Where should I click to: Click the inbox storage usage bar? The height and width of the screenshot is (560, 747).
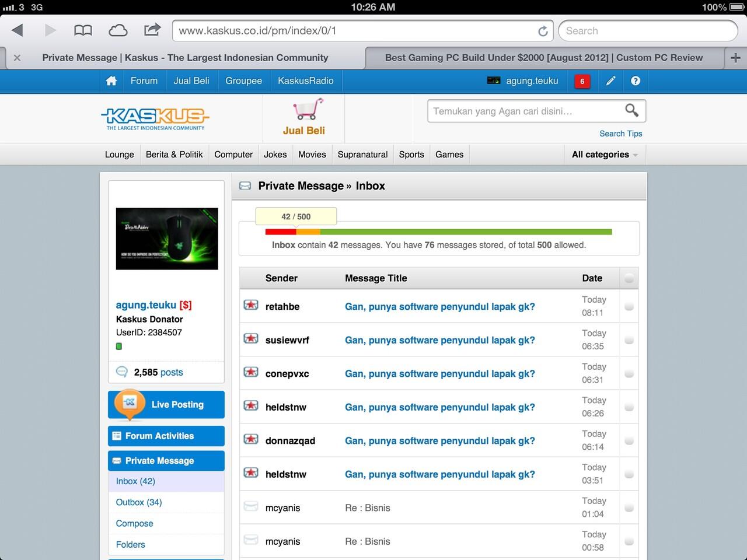(x=439, y=232)
